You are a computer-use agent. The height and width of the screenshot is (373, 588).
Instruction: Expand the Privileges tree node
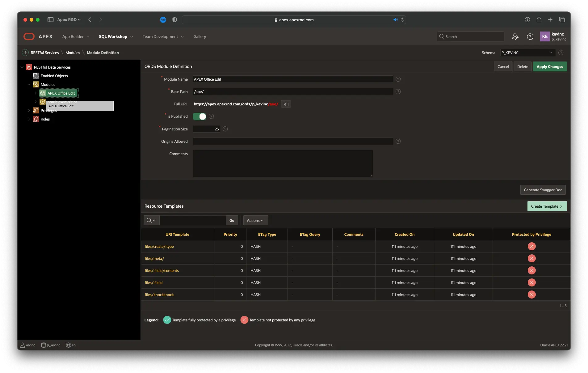(x=29, y=110)
